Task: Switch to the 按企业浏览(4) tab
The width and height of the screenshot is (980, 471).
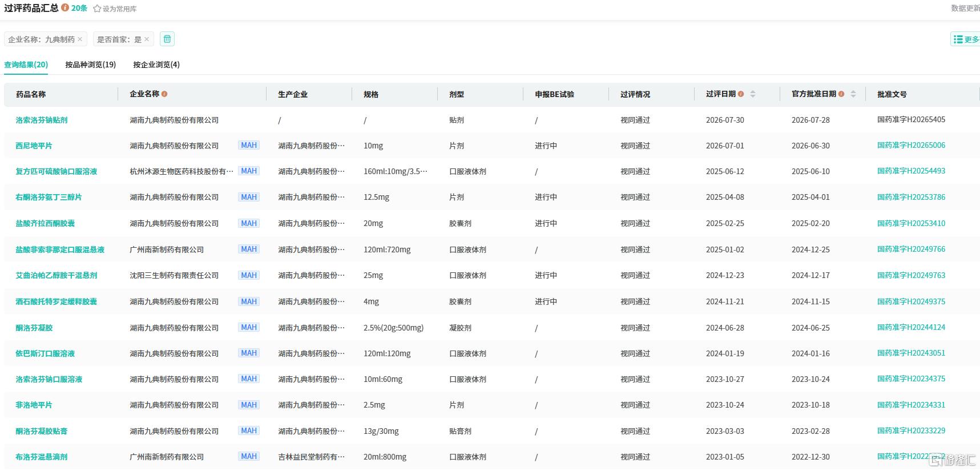Action: coord(156,65)
